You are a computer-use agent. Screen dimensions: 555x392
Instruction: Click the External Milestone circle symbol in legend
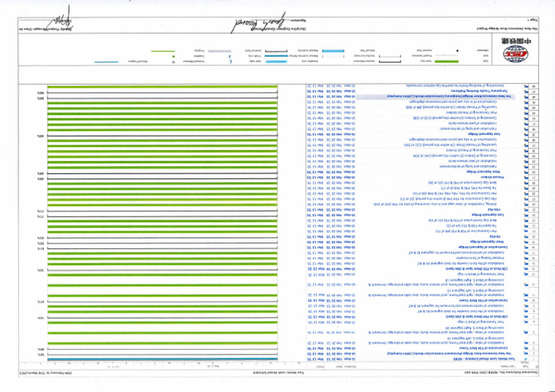[173, 62]
